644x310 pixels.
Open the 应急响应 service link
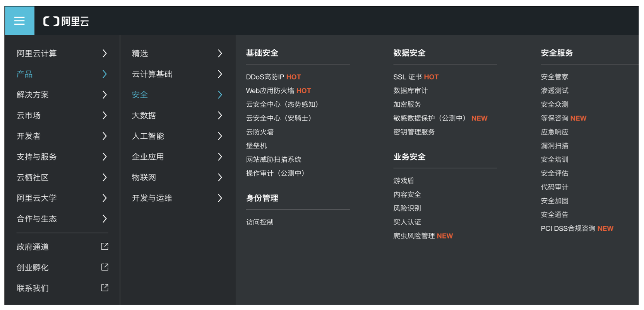click(554, 132)
